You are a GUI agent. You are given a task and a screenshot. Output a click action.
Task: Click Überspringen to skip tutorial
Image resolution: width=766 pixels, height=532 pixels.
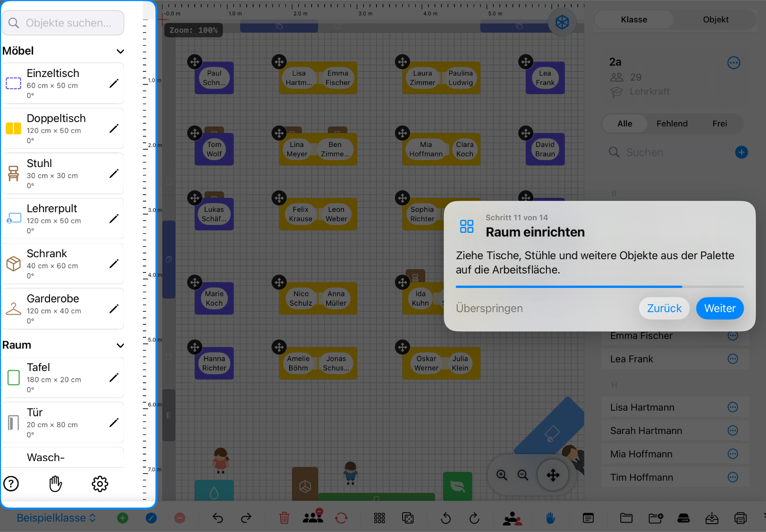pyautogui.click(x=489, y=308)
